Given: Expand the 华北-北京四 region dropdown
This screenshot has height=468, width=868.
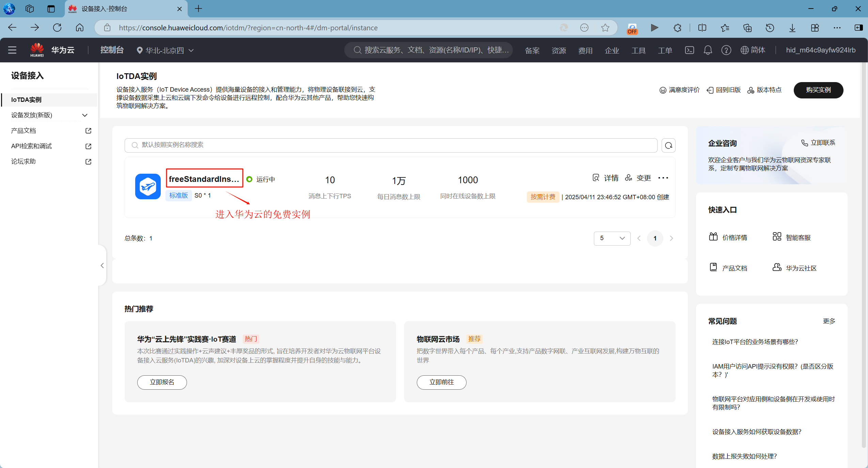Looking at the screenshot, I should (165, 50).
